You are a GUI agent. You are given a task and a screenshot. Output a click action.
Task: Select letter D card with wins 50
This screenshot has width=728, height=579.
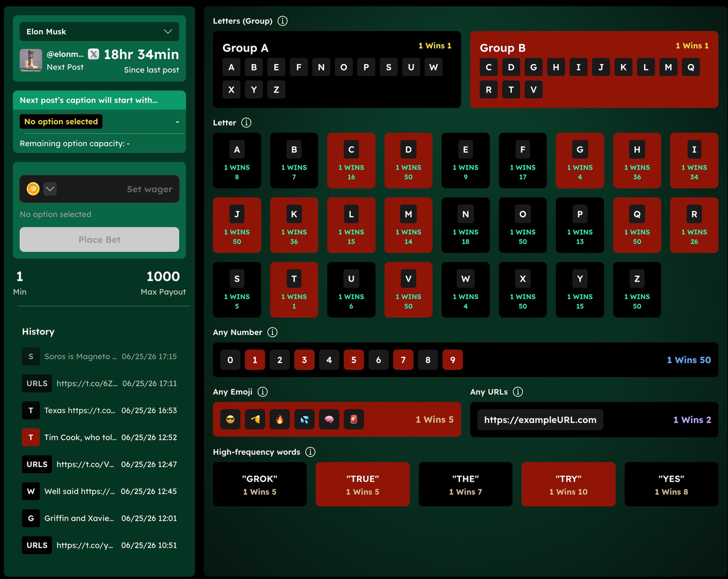pyautogui.click(x=409, y=161)
